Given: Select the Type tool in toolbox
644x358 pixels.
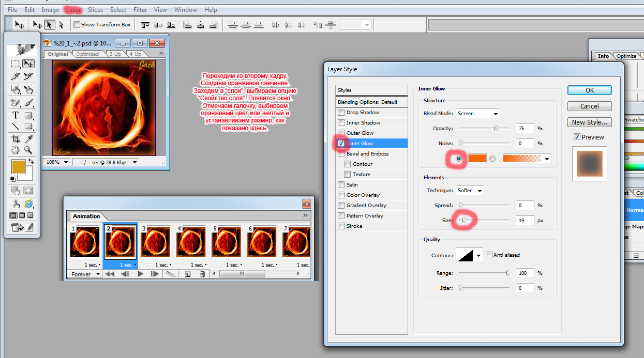Looking at the screenshot, I should click(x=16, y=115).
